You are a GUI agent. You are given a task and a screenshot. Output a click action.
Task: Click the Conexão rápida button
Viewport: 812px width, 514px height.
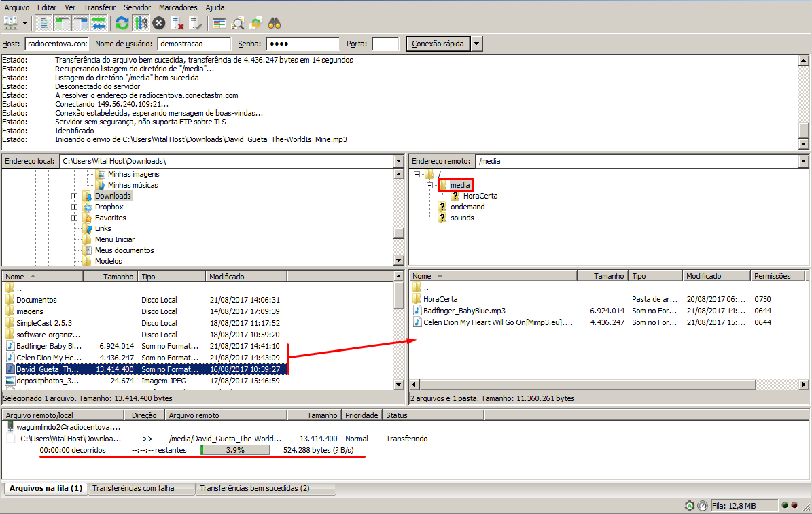(x=438, y=44)
